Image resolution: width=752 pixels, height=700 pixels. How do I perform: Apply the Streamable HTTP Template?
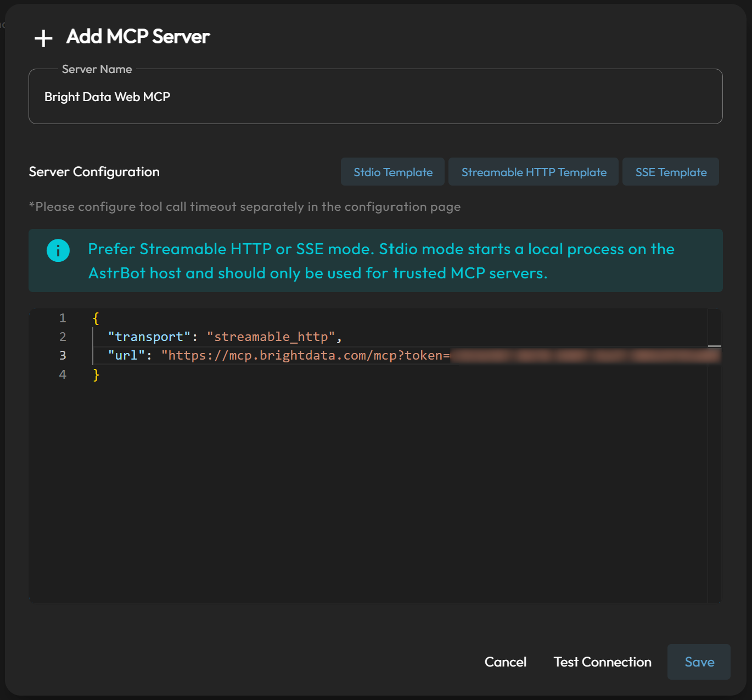[x=534, y=172]
